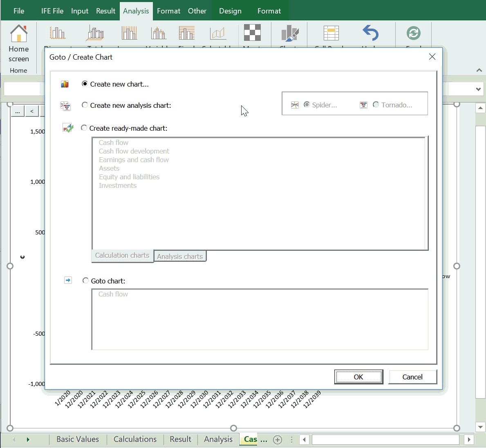Click vertical scrollbar up arrow

coord(480,108)
